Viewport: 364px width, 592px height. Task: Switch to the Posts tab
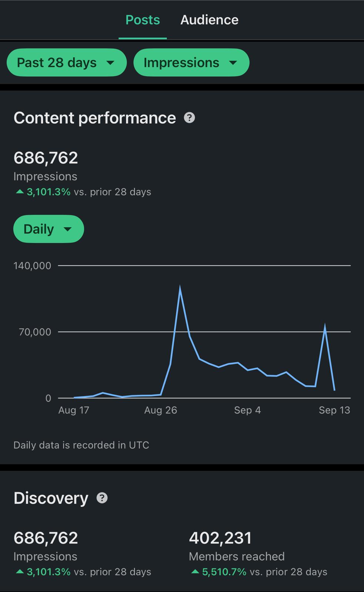coord(142,20)
